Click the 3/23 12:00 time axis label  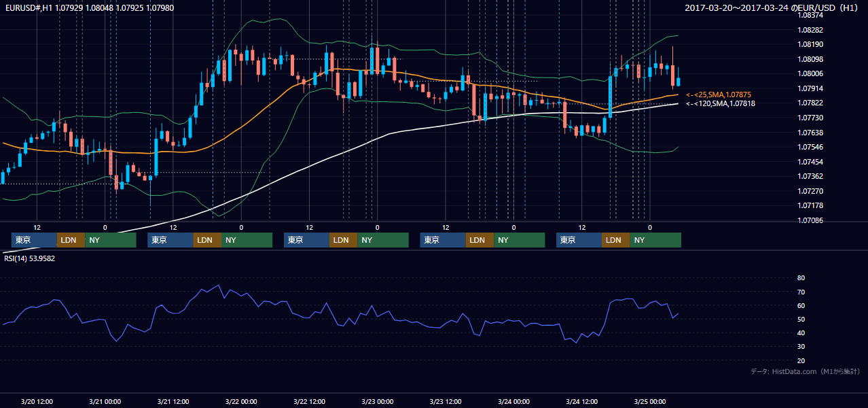[x=446, y=401]
